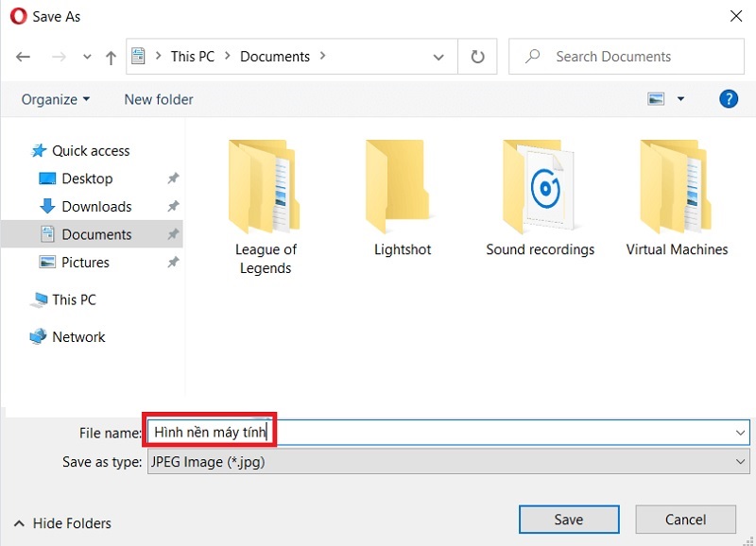Image resolution: width=756 pixels, height=546 pixels.
Task: Select This PC in navigation pane
Action: [x=73, y=299]
